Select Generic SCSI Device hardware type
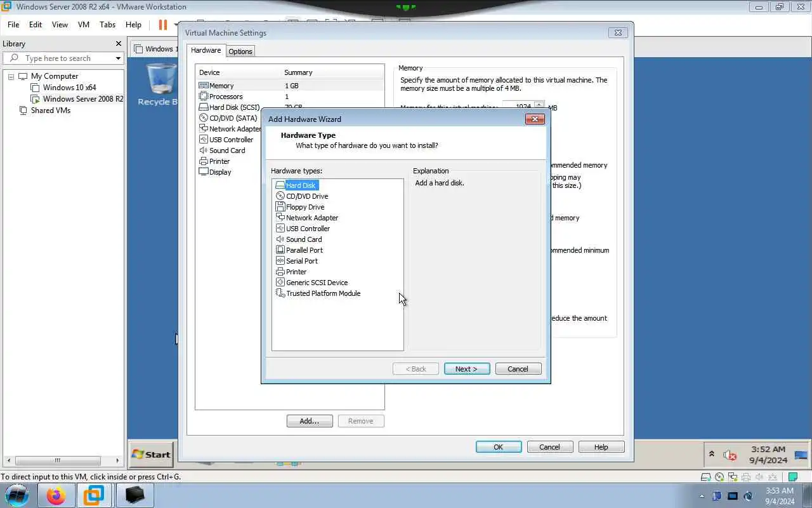Image resolution: width=812 pixels, height=508 pixels. 317,283
